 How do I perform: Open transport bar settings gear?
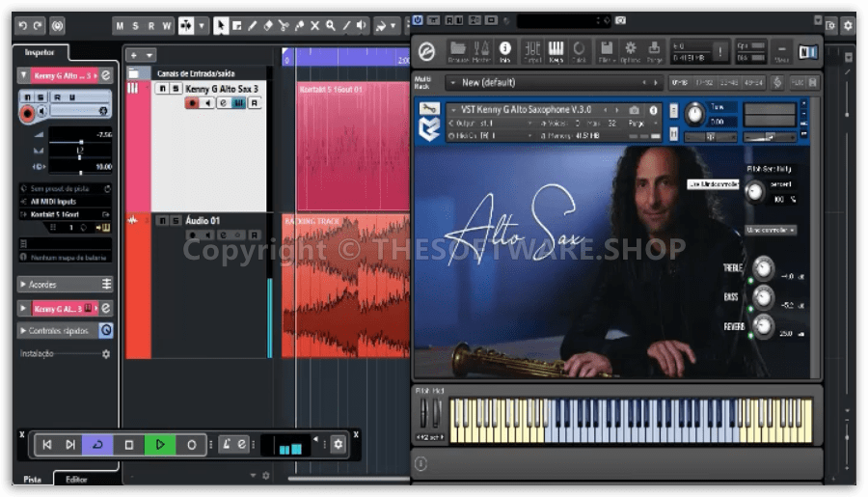(x=339, y=444)
